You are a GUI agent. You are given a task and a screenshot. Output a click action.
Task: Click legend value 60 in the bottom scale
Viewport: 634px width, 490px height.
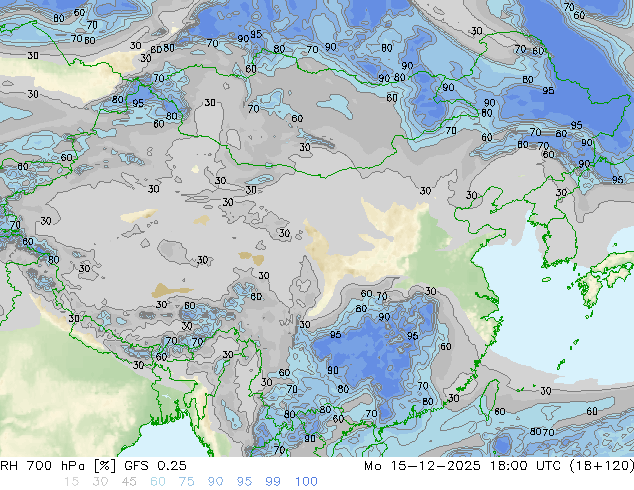[158, 482]
